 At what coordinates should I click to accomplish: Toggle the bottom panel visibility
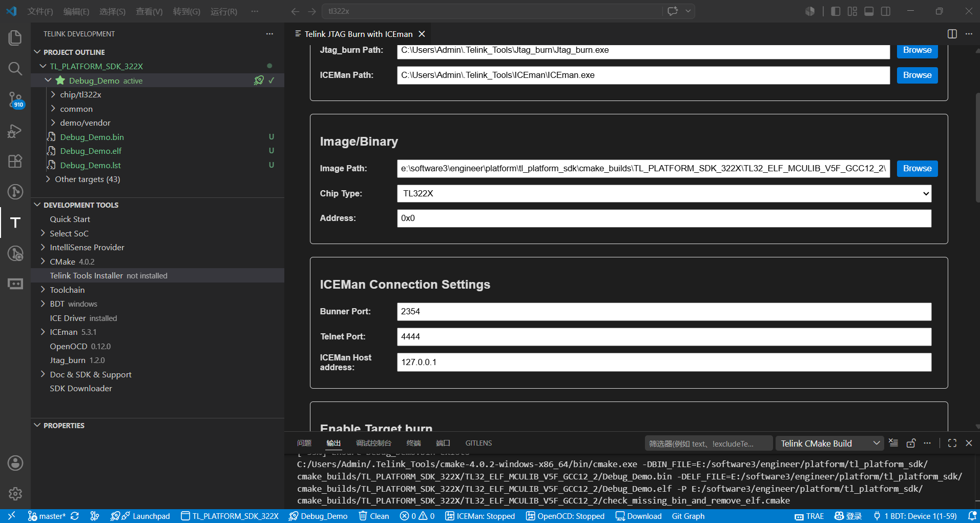click(x=869, y=11)
